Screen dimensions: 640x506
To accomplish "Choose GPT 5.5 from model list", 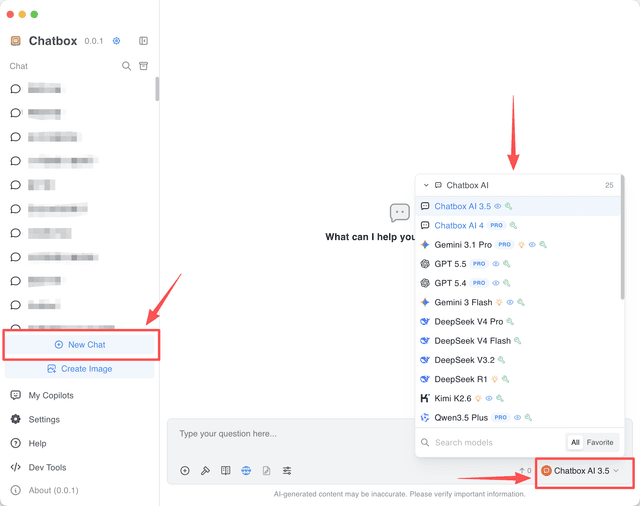I will point(518,264).
